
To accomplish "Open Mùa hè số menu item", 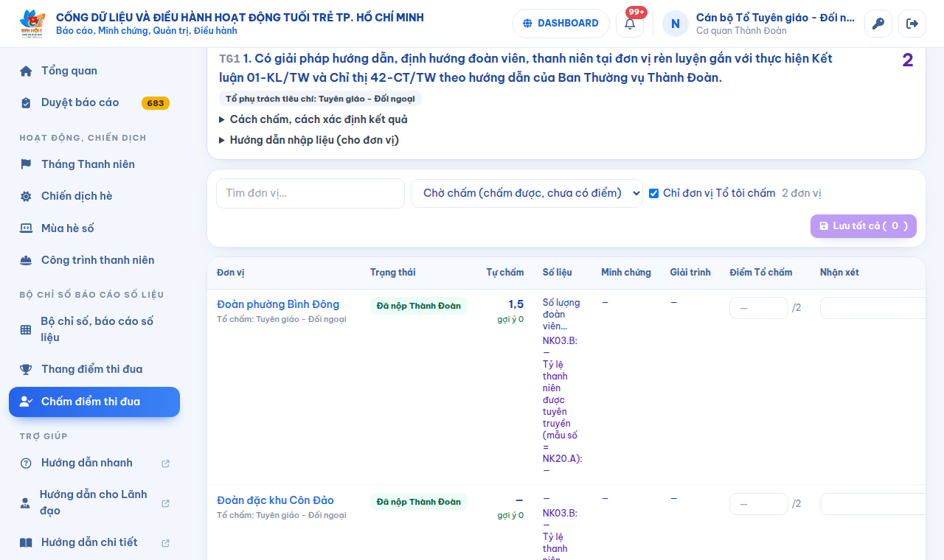I will 94,228.
